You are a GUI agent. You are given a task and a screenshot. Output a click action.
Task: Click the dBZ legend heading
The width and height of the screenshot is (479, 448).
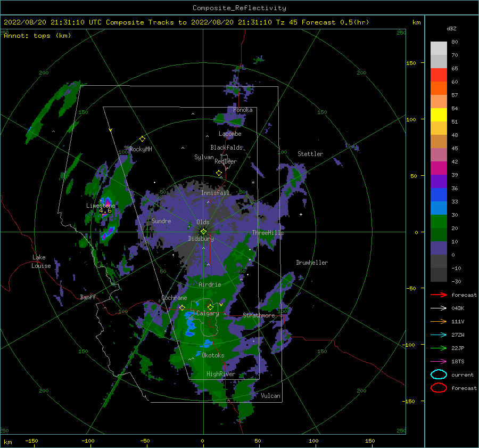(x=451, y=28)
